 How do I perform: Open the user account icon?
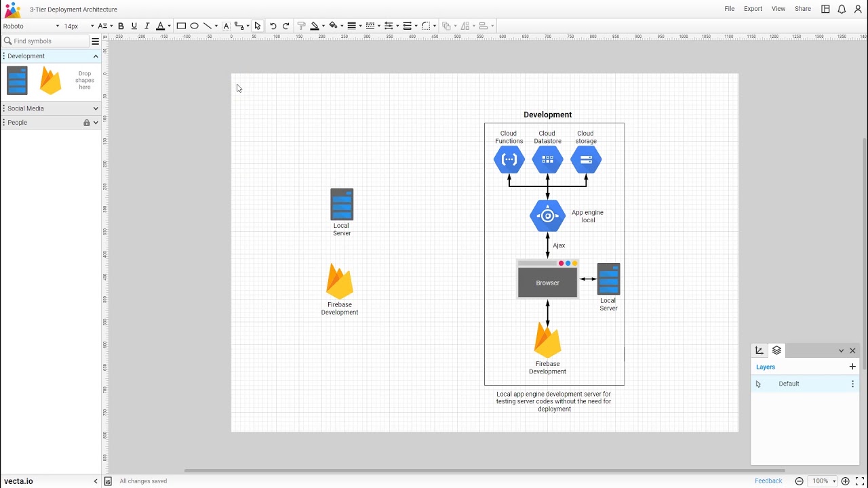point(858,9)
